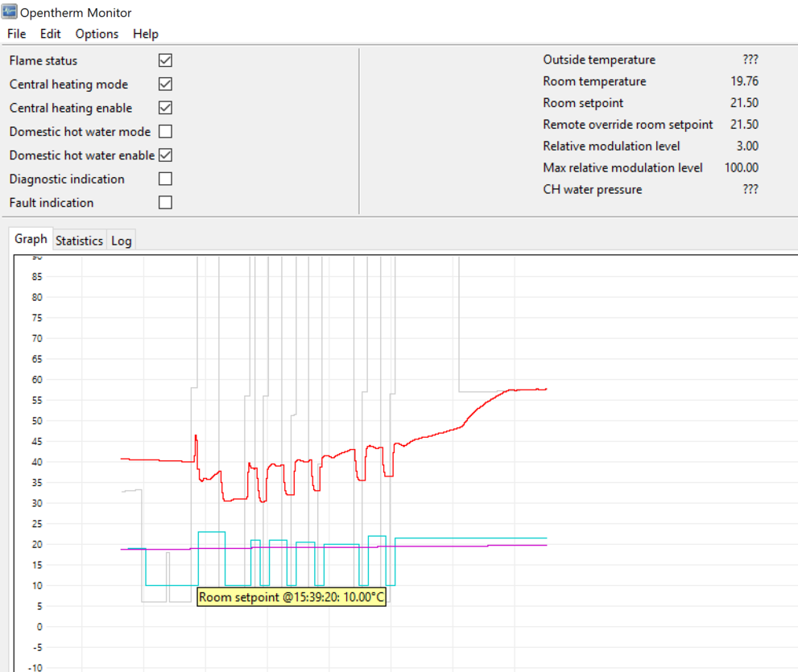Click the Relative modulation level value 3.00
This screenshot has width=798, height=672.
click(x=747, y=146)
